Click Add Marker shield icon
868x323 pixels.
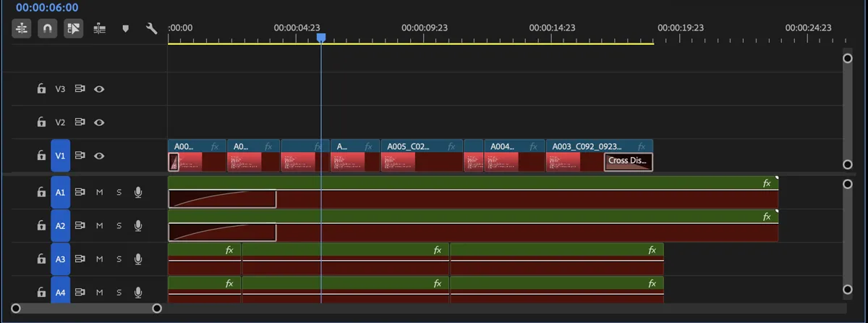point(125,29)
